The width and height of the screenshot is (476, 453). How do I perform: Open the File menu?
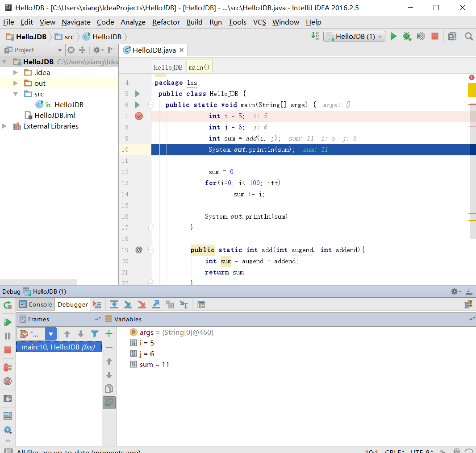[8, 22]
